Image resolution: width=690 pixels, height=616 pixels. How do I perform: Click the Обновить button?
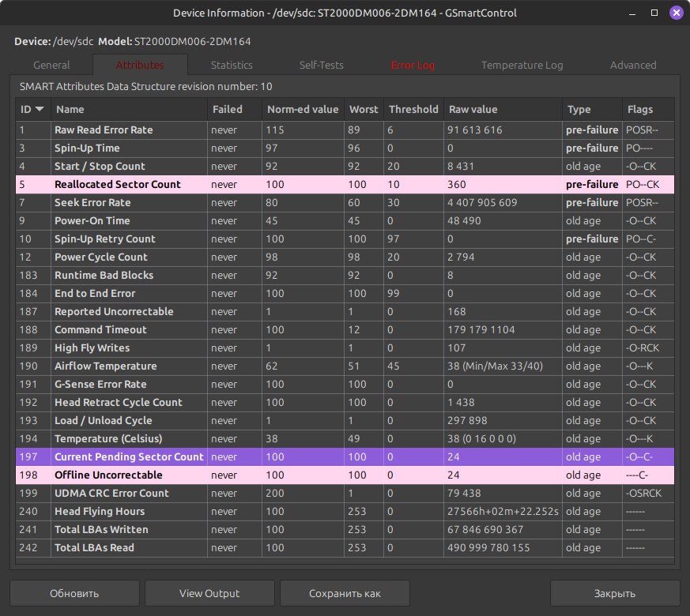click(74, 593)
